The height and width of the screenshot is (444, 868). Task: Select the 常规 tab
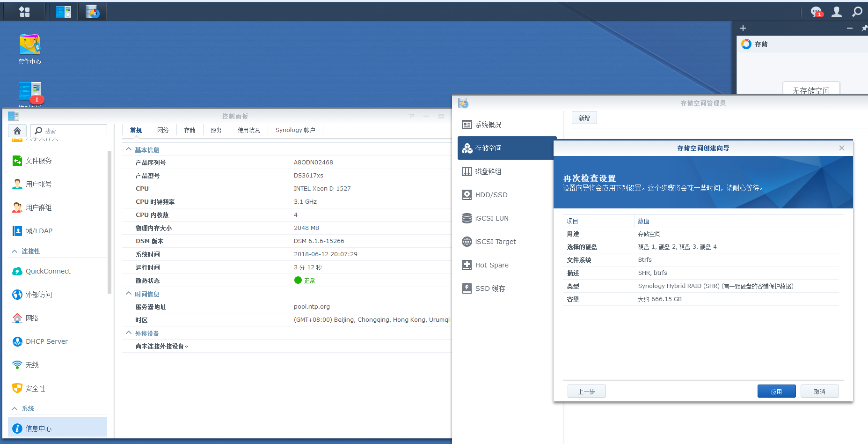tap(136, 130)
